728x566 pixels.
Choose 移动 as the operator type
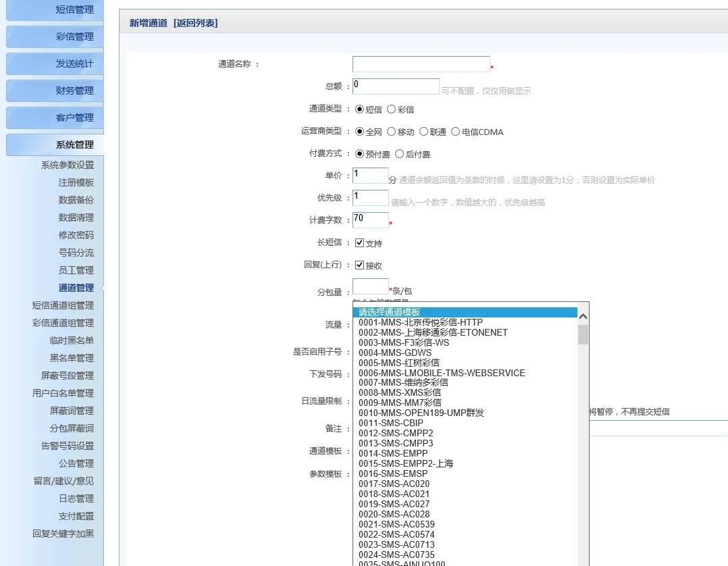tap(391, 132)
